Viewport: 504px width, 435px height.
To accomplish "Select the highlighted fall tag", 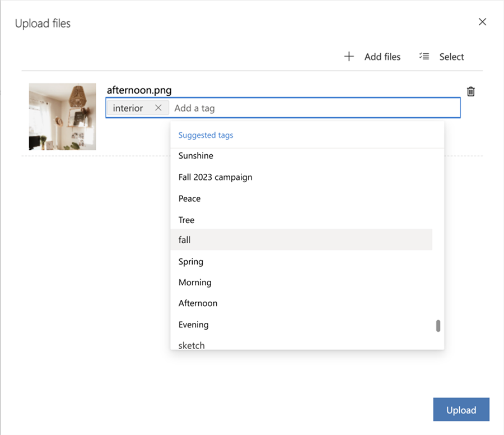I will coord(184,239).
